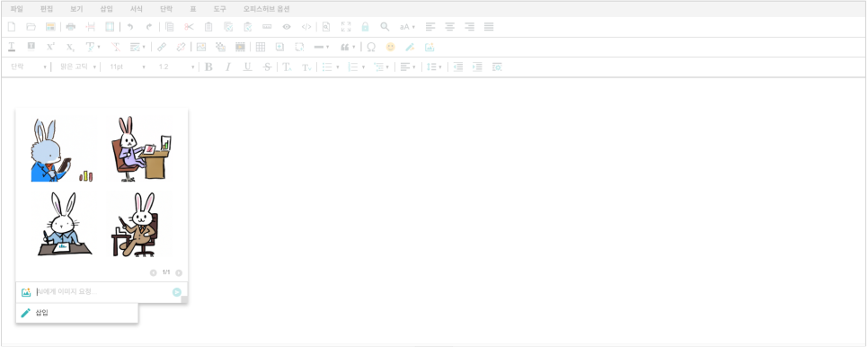Increase paragraph indent icon

[x=477, y=67]
